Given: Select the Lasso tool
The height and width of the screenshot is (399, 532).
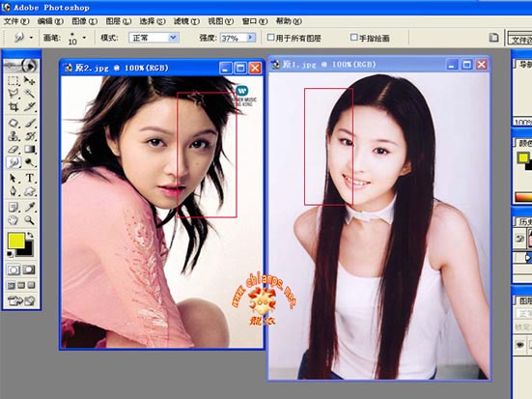Looking at the screenshot, I should pos(14,94).
